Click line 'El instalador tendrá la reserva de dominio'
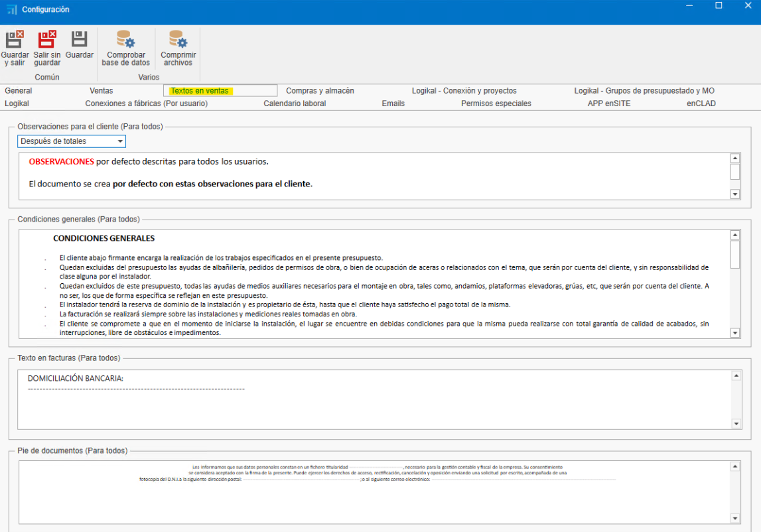The image size is (761, 532). pos(285,305)
